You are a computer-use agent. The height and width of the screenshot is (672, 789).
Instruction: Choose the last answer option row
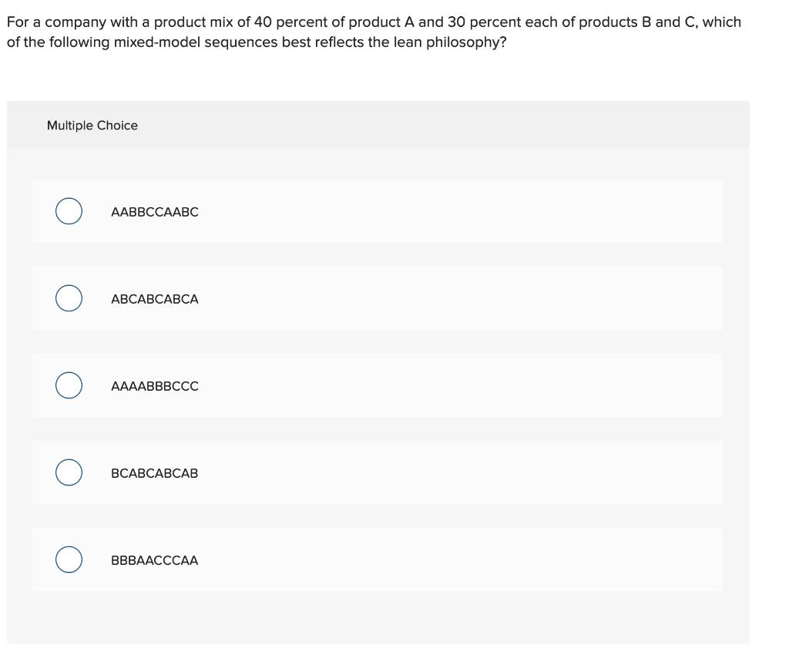(377, 559)
